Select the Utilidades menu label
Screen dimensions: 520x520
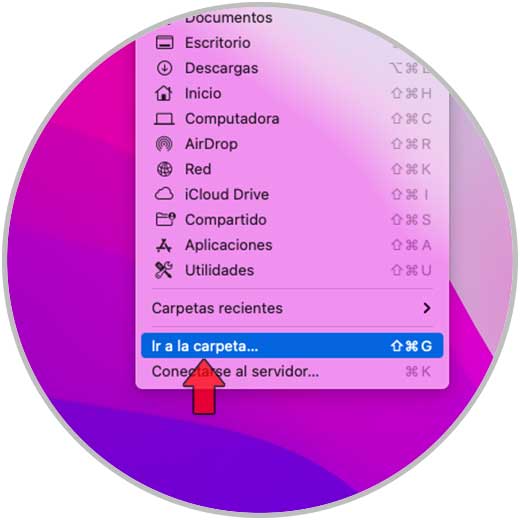click(219, 270)
